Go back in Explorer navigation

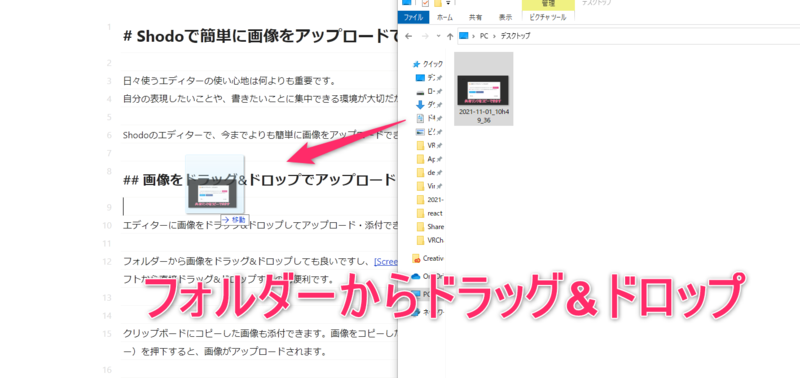(x=408, y=36)
